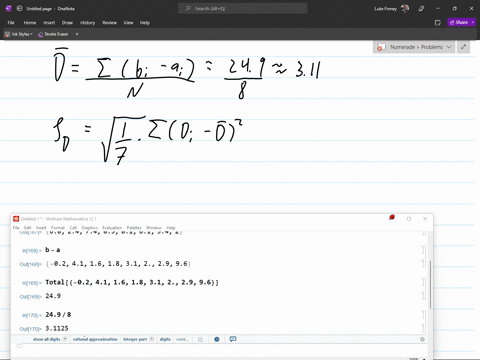Image resolution: width=480 pixels, height=360 pixels.
Task: Switch to the Home ribbon tab
Action: [x=30, y=23]
